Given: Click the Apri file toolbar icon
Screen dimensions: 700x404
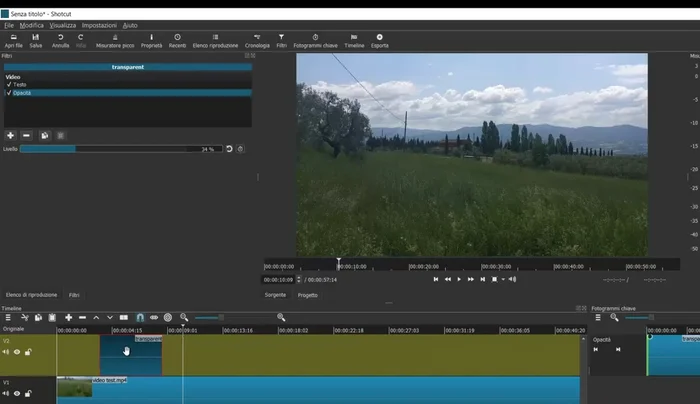Looking at the screenshot, I should (13, 41).
